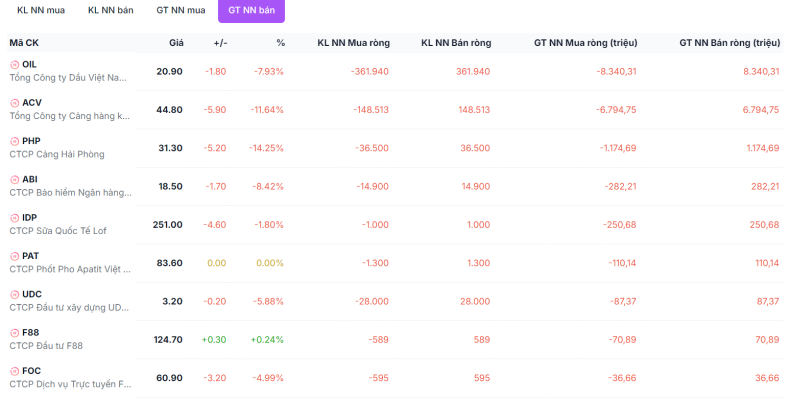The width and height of the screenshot is (791, 400).
Task: Click the round icon beside OIL
Action: click(15, 65)
